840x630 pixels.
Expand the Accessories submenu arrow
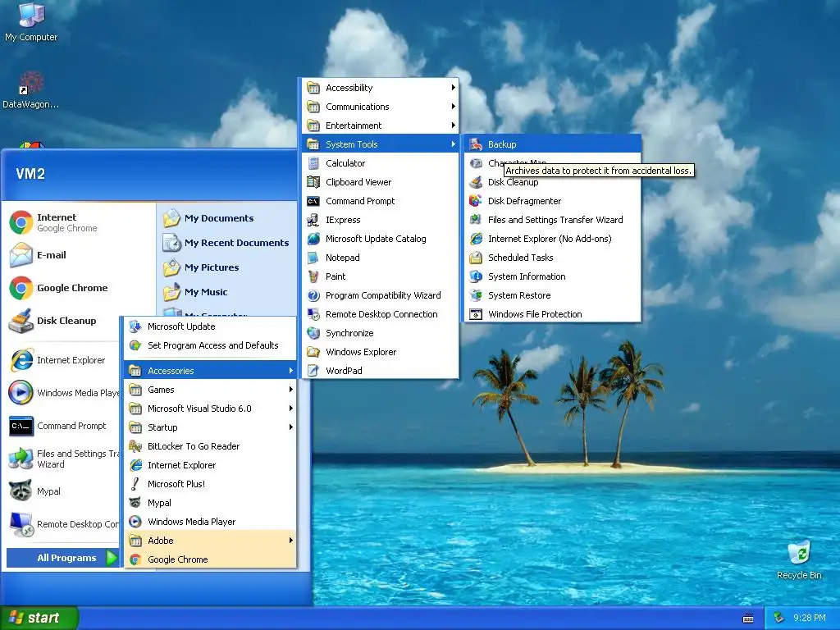[291, 371]
